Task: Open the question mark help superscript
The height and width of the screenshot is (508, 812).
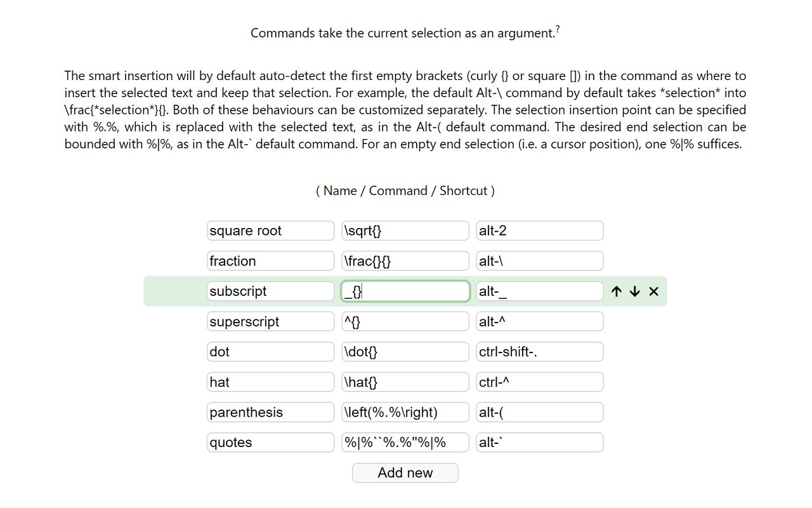Action: 558,29
